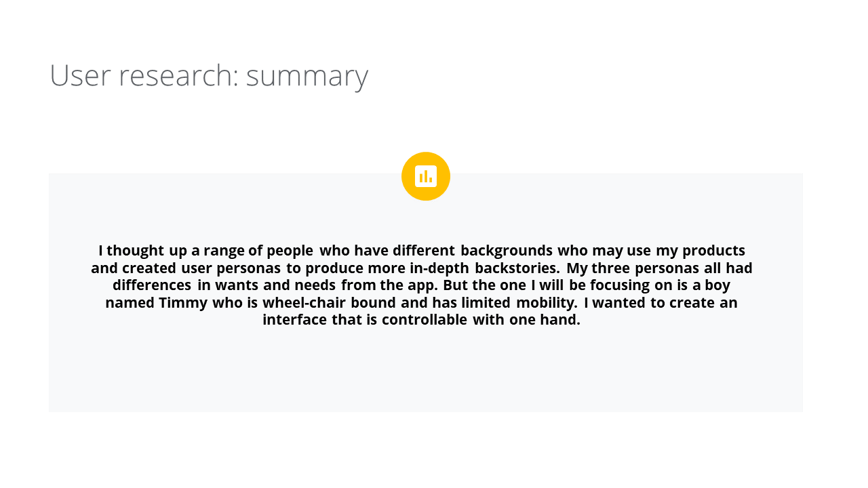Click the line starting 'named Timmy'
868x488 pixels.
pos(422,302)
